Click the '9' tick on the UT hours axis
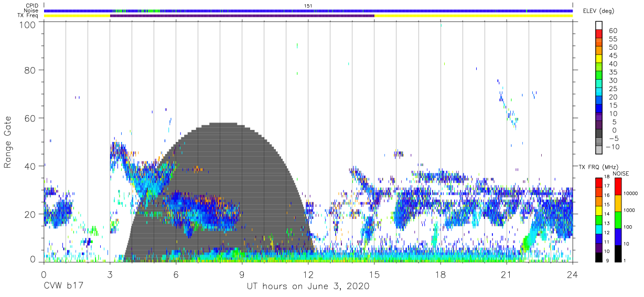 tap(242, 274)
